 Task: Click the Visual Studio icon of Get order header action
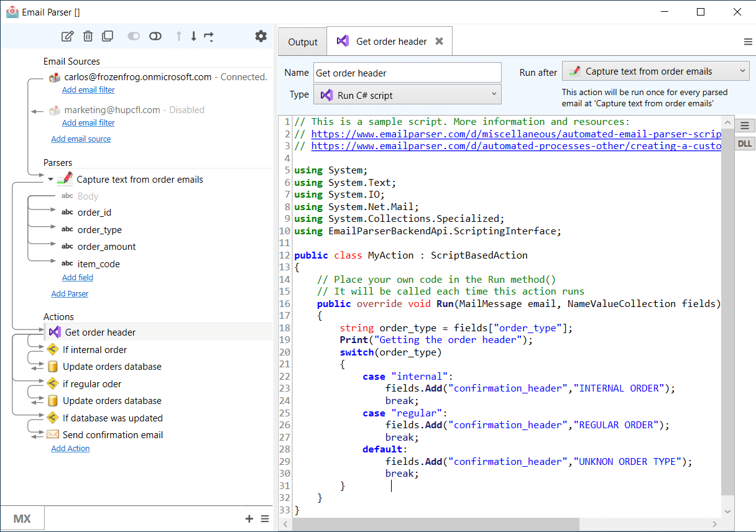click(54, 332)
